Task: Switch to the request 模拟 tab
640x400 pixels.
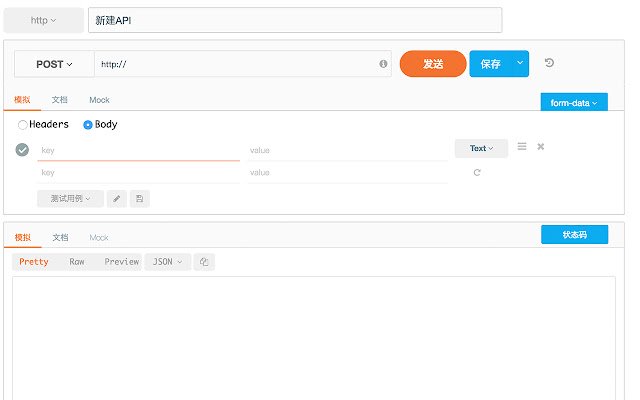Action: [22, 100]
